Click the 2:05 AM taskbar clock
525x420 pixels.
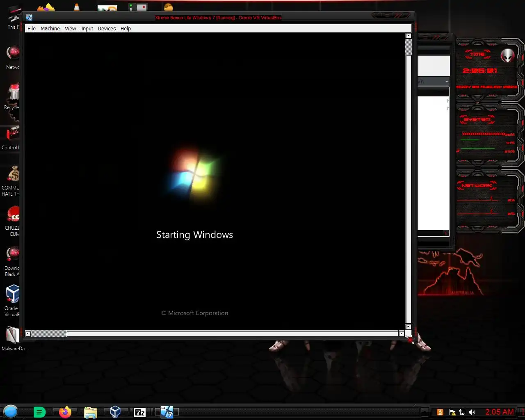(x=499, y=412)
